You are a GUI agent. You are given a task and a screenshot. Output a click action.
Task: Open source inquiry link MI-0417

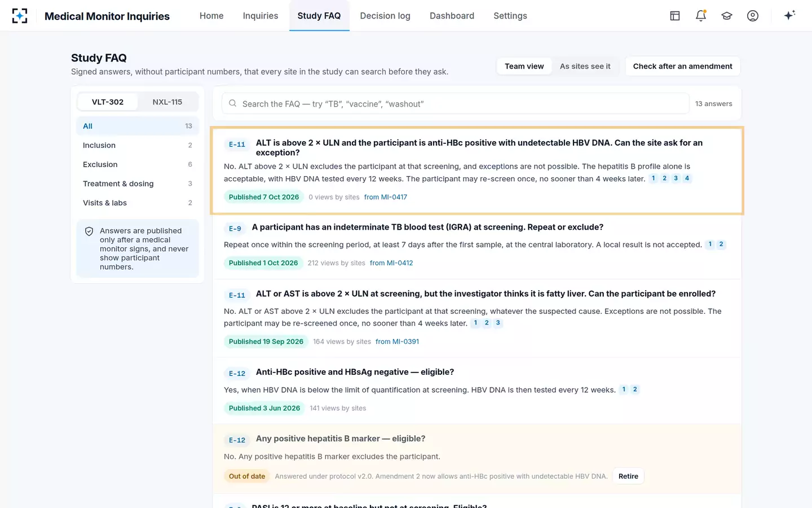386,197
